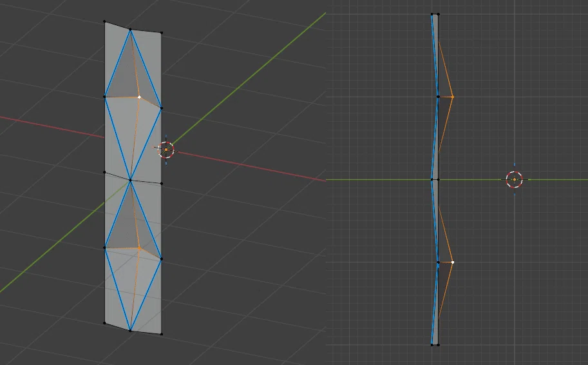588x365 pixels.
Task: Select the middle vertex where blue diamonds meet in the perspective view
Action: (131, 181)
